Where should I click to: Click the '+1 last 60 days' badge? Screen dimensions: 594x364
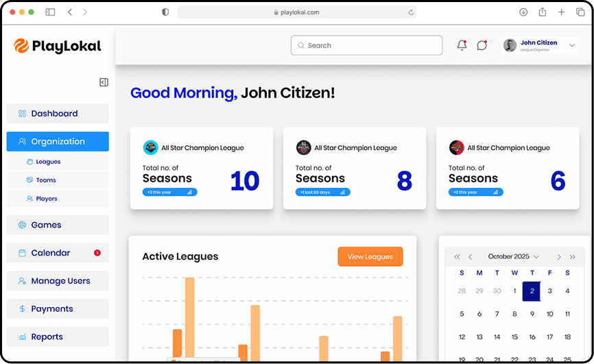coord(323,192)
